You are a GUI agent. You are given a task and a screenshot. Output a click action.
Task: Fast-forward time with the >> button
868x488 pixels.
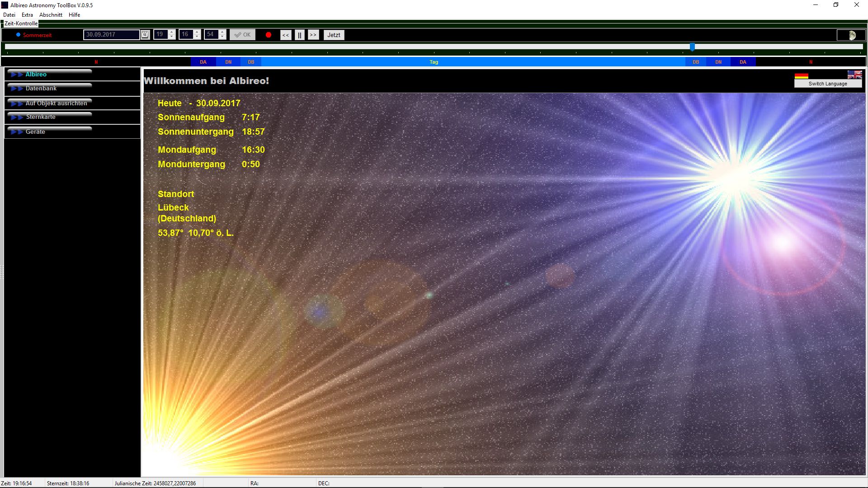pyautogui.click(x=313, y=35)
